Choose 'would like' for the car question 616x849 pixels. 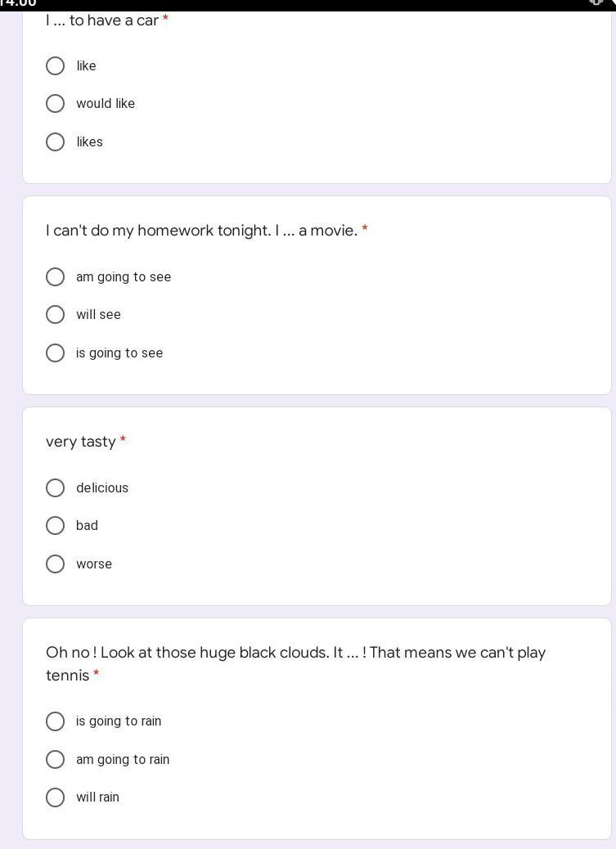coord(56,104)
